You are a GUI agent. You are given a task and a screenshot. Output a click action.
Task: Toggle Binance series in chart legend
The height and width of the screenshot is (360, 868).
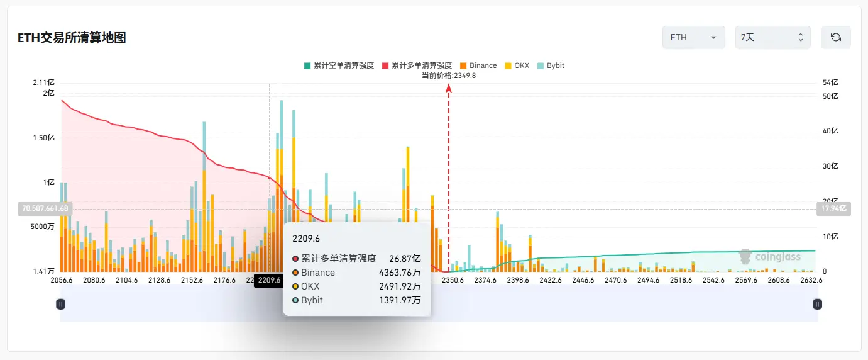coord(478,65)
